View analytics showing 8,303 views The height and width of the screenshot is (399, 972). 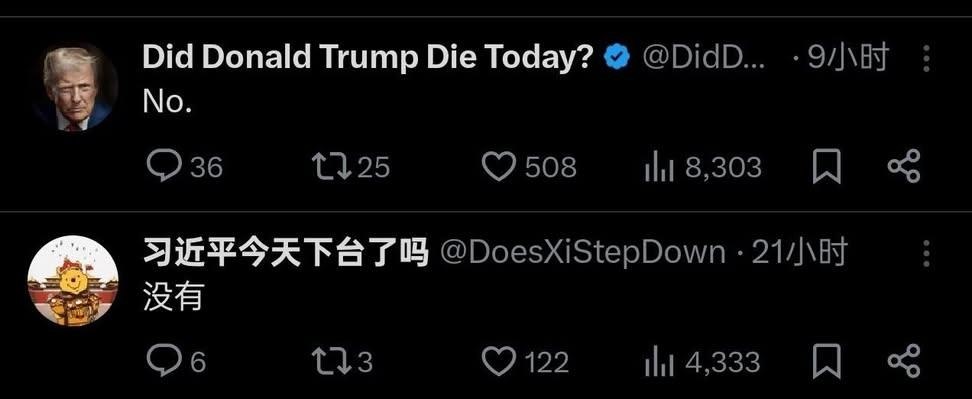tap(659, 167)
